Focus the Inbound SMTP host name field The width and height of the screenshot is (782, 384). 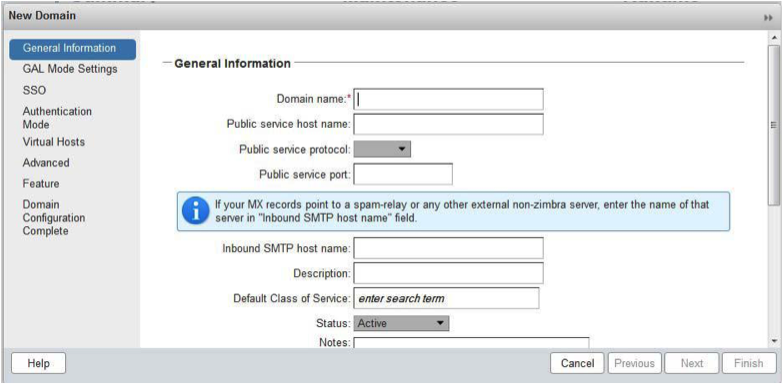[x=448, y=248]
